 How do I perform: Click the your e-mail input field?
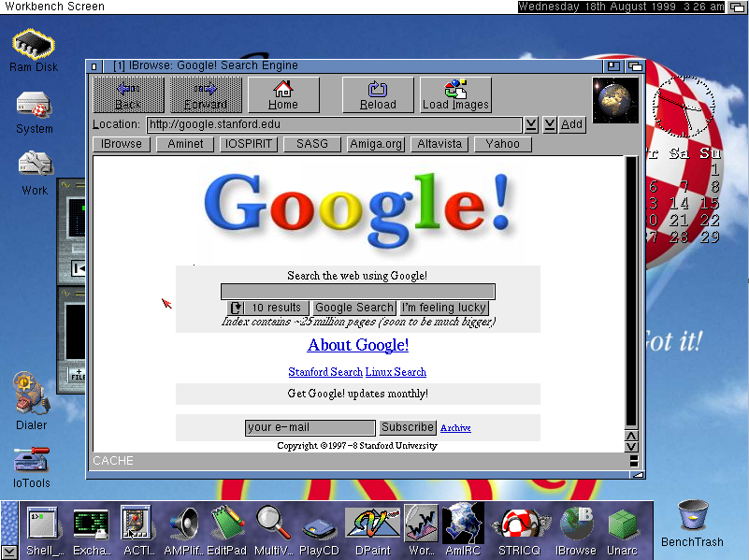coord(310,427)
